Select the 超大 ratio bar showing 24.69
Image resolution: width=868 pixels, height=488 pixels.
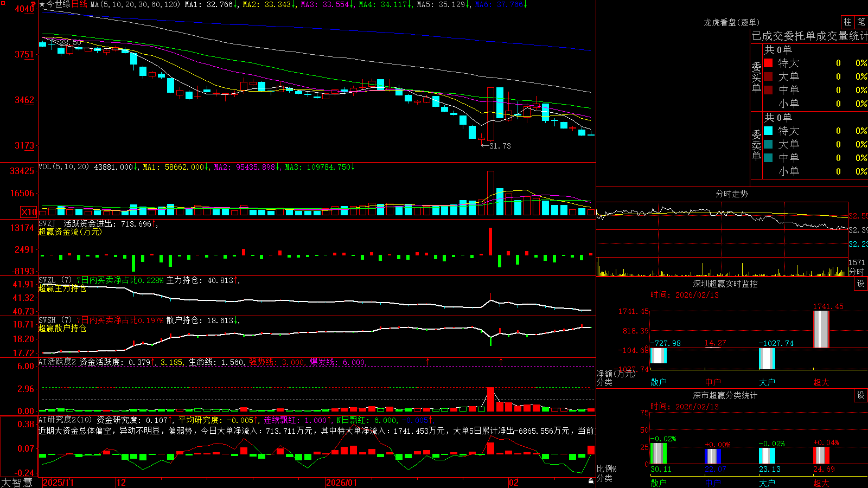tap(821, 455)
